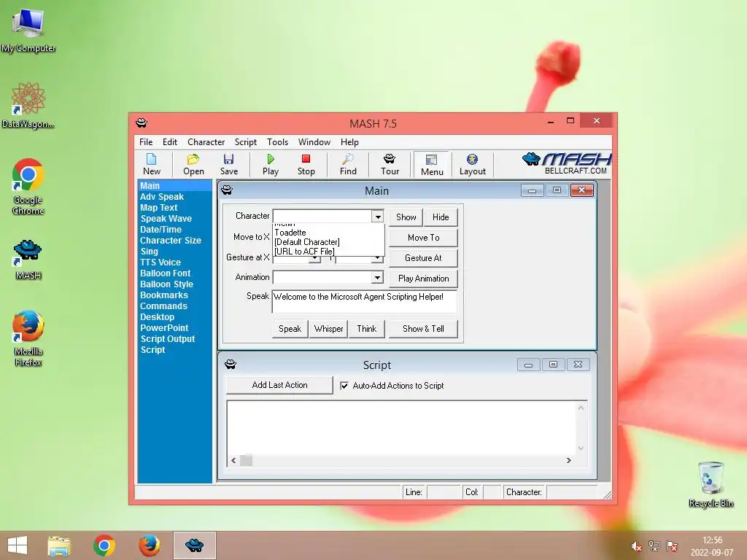Create a new script with New toolbar icon

[x=152, y=164]
